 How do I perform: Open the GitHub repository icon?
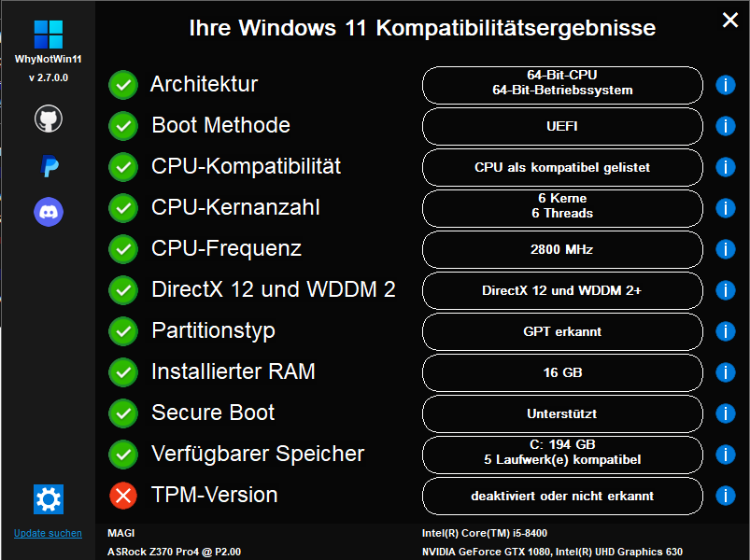click(48, 119)
